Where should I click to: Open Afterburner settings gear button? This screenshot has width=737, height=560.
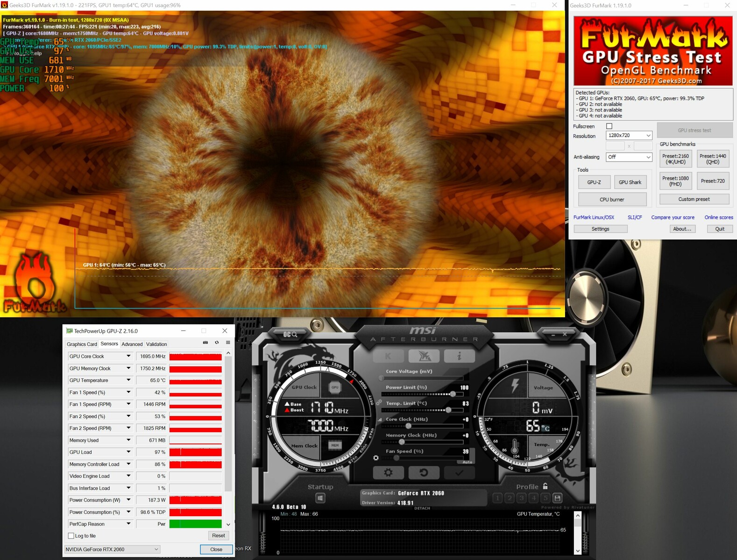coord(388,473)
